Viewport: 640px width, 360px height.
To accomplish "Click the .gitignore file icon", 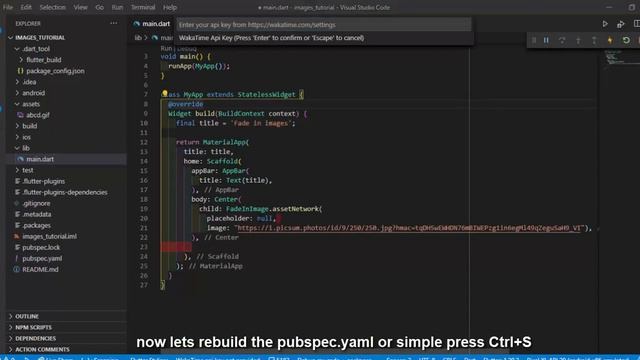I will click(17, 203).
